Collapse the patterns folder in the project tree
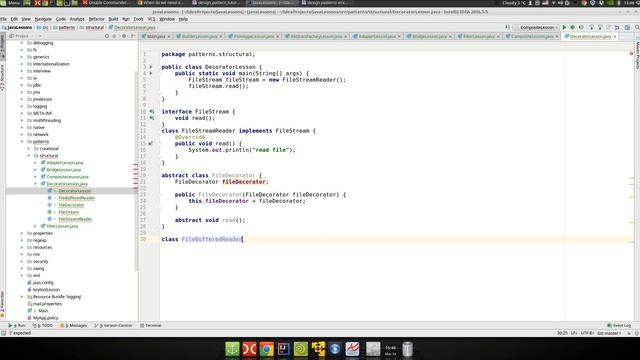Screen dimensions: 640x360 (22, 142)
